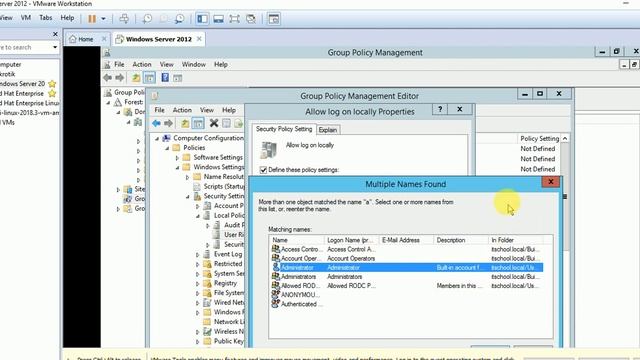Click show/hide console tree icon in Group Policy Management
The height and width of the screenshot is (360, 640).
coord(149,78)
